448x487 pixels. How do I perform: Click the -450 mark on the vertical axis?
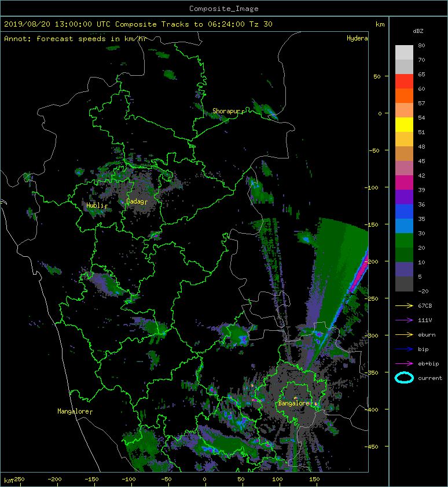371,447
